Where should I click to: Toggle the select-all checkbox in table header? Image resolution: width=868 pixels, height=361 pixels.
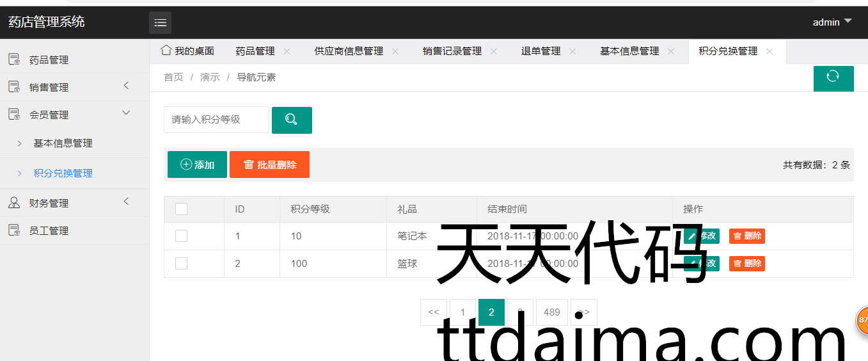point(181,209)
